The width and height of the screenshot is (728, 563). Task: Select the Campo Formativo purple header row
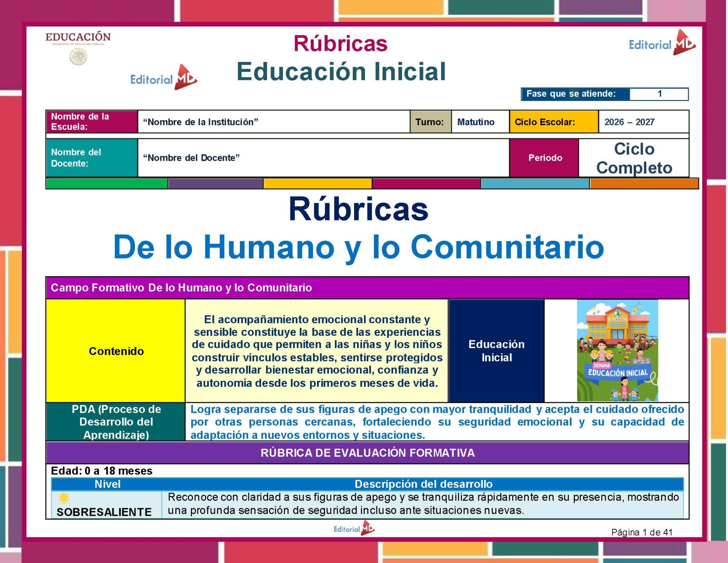367,288
